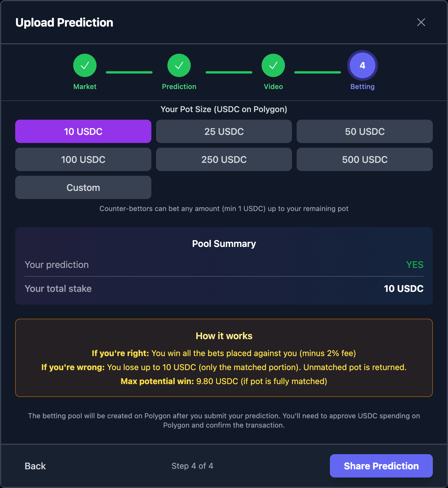Click the YES prediction value
This screenshot has height=488, width=448.
point(414,265)
